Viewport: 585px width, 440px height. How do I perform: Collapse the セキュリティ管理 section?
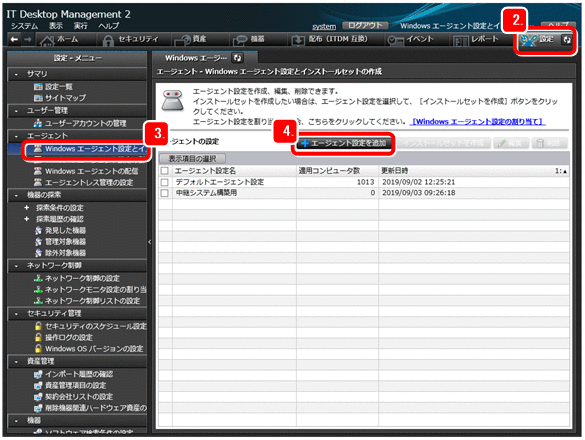[16, 313]
